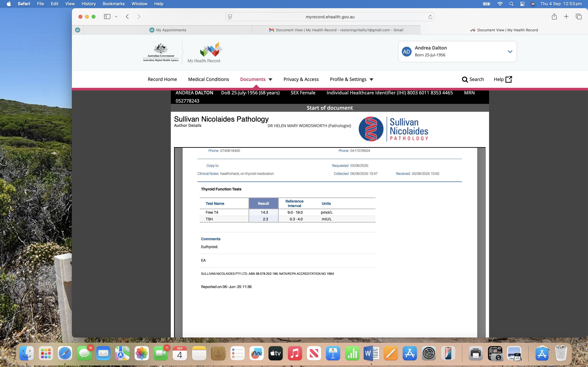Expand the Andrea Dalton profile dropdown
The height and width of the screenshot is (367, 588).
click(x=510, y=51)
